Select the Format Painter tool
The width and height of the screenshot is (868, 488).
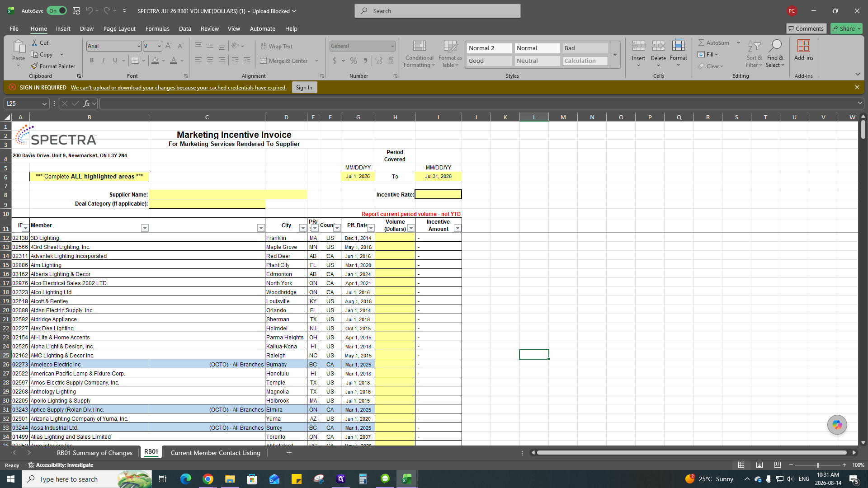[x=53, y=66]
